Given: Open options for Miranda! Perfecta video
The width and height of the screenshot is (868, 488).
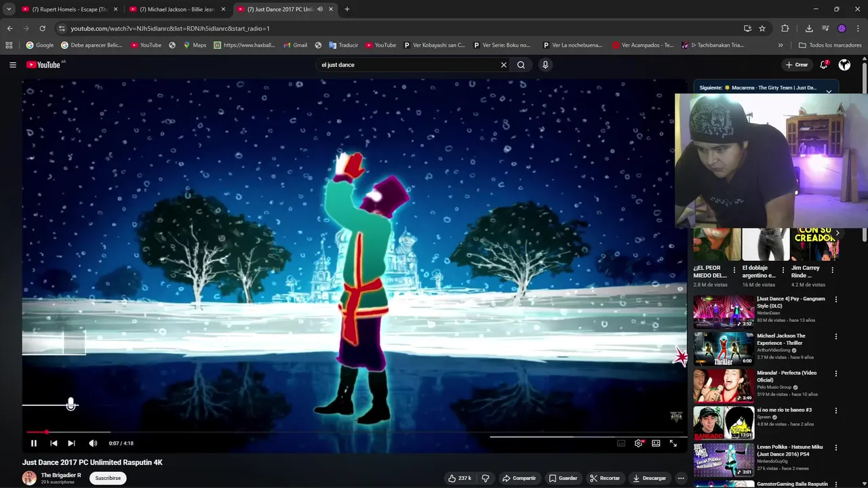Looking at the screenshot, I should point(835,373).
